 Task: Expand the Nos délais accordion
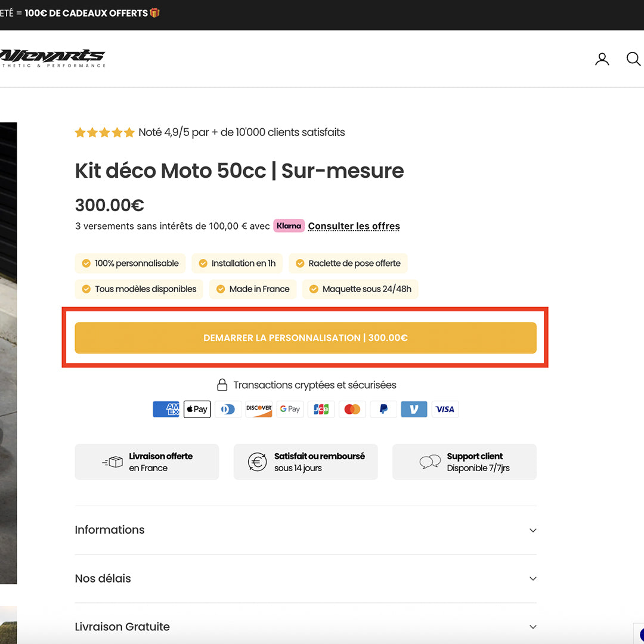pyautogui.click(x=305, y=578)
